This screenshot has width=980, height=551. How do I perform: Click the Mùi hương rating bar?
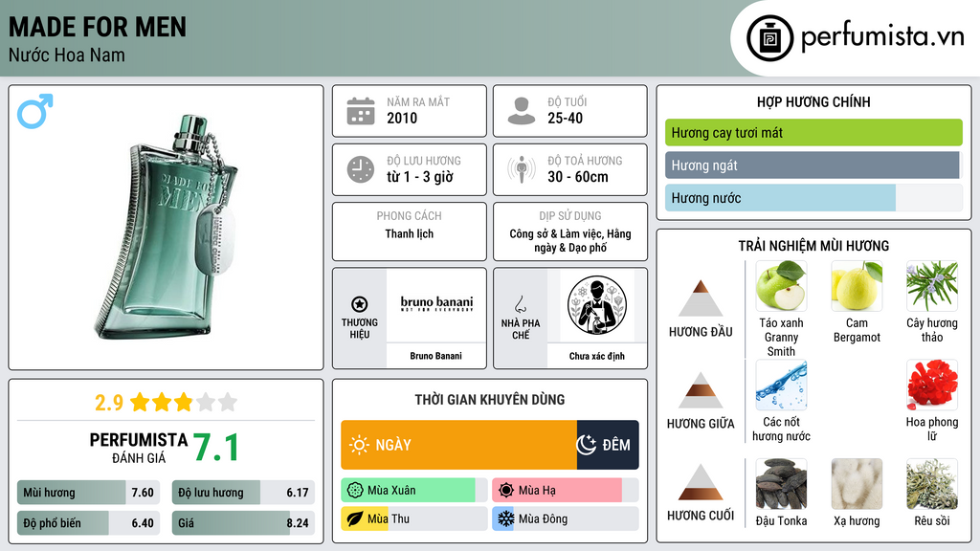click(89, 493)
